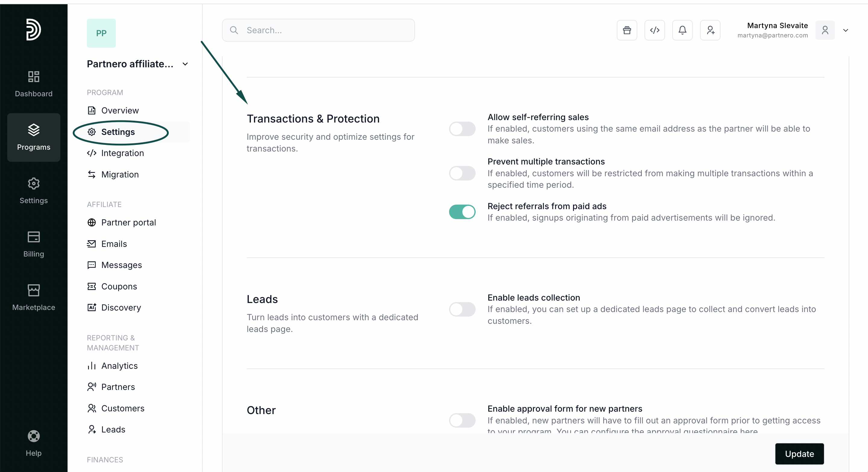This screenshot has width=868, height=472.
Task: Disable Reject referrals from paid ads
Action: pyautogui.click(x=462, y=212)
